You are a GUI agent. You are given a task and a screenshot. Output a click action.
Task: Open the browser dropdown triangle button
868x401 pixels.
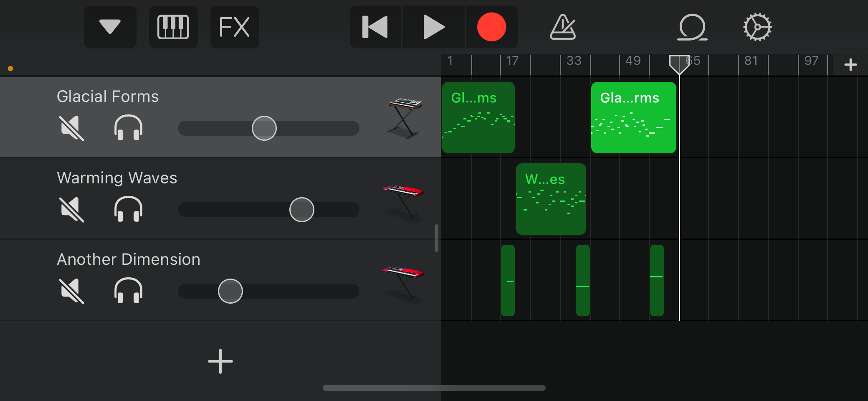click(110, 27)
